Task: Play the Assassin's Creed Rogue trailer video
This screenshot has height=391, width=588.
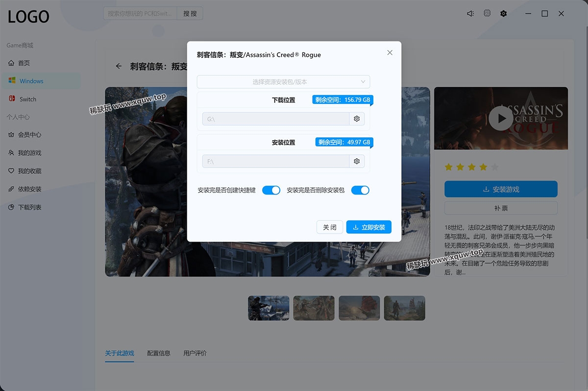Action: click(x=501, y=119)
